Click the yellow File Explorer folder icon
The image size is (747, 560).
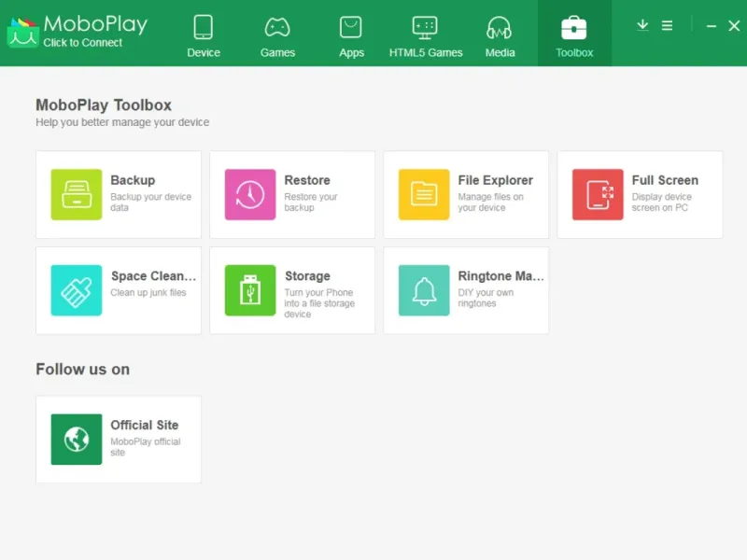pyautogui.click(x=424, y=194)
